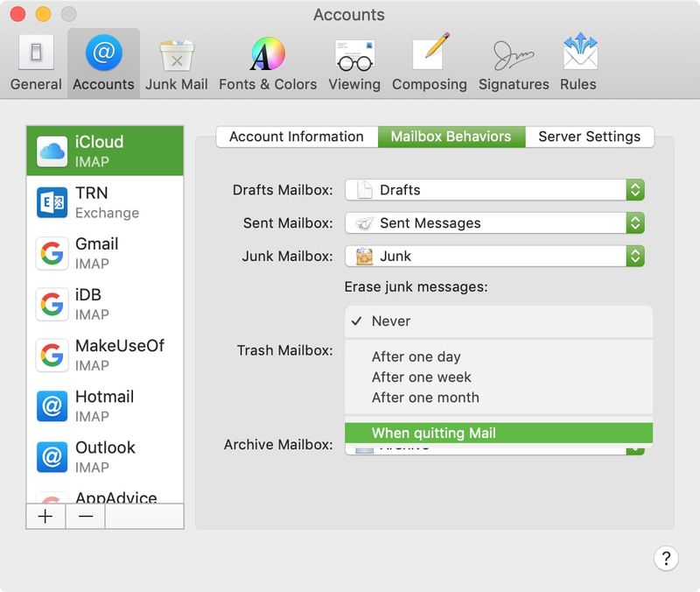Click the Gmail account Google icon

click(x=52, y=253)
